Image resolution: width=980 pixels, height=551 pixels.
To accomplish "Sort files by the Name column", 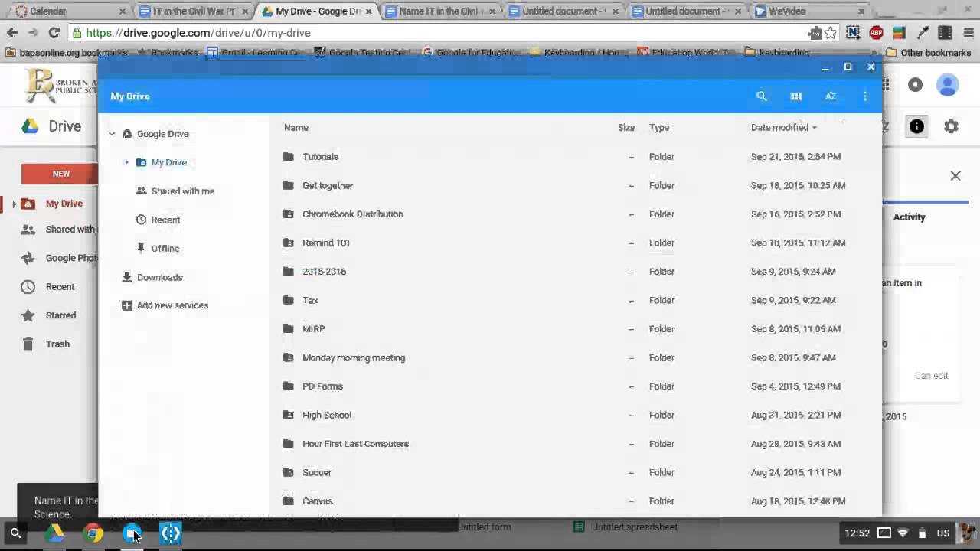I will click(296, 128).
